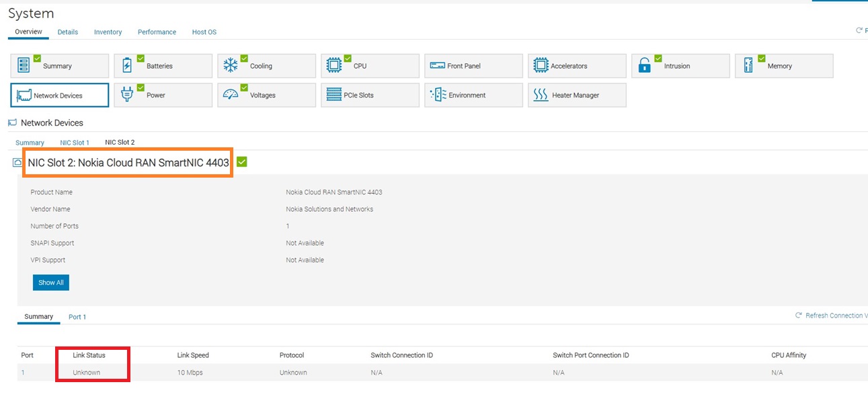Switch to the Performance tab
The image size is (868, 405).
click(x=157, y=32)
